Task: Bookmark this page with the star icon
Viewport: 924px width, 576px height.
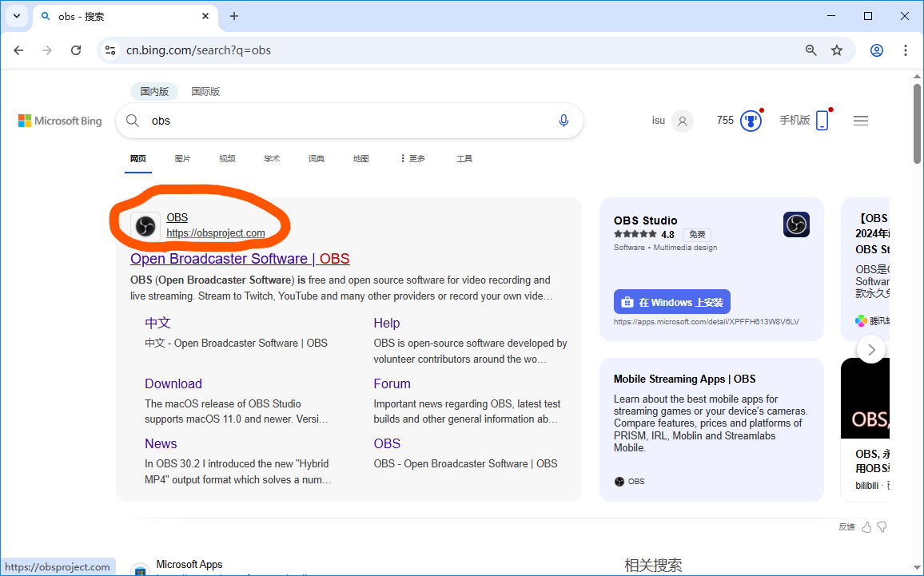Action: click(837, 50)
